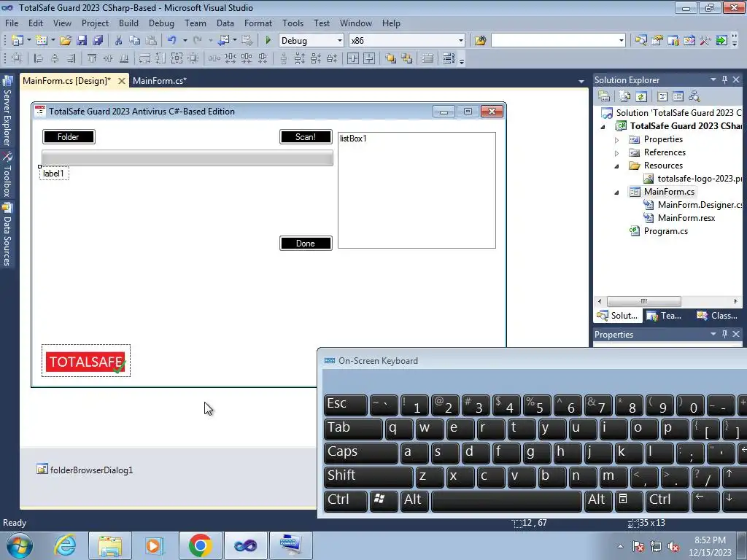This screenshot has width=747, height=560.
Task: Click the Copy toolbar icon
Action: 135,41
